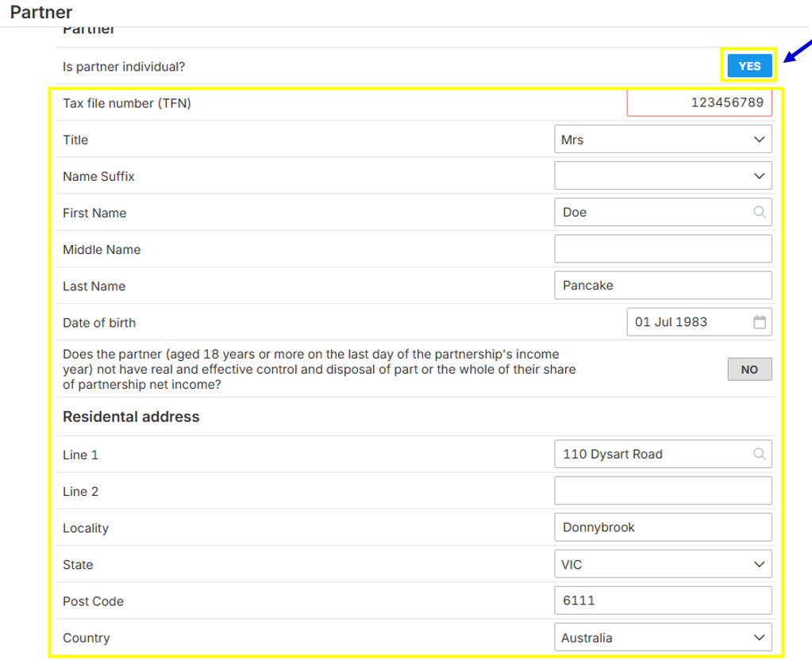Click the 'Date of birth' label

click(99, 323)
